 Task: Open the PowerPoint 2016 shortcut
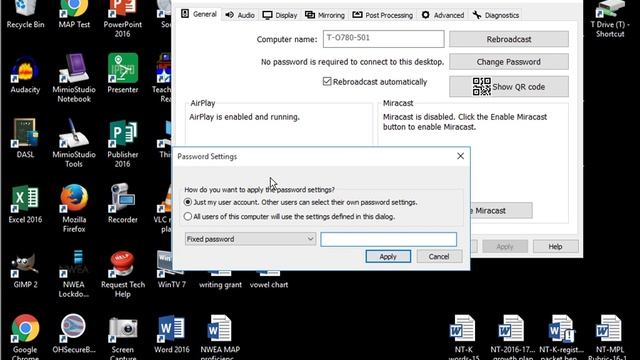click(x=122, y=18)
